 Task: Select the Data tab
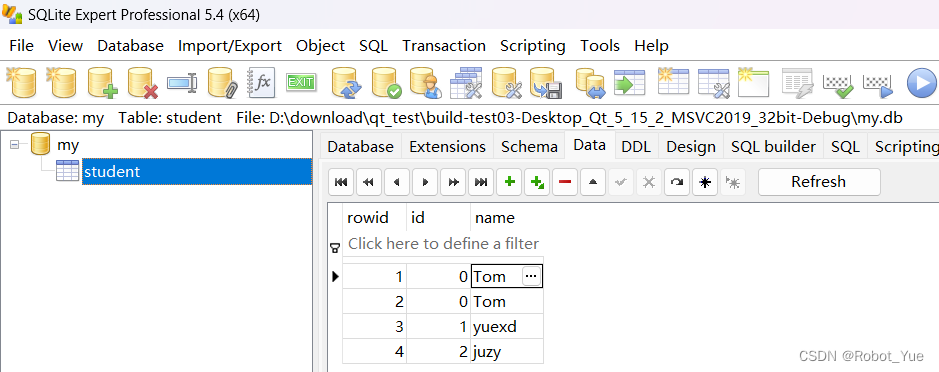(590, 146)
